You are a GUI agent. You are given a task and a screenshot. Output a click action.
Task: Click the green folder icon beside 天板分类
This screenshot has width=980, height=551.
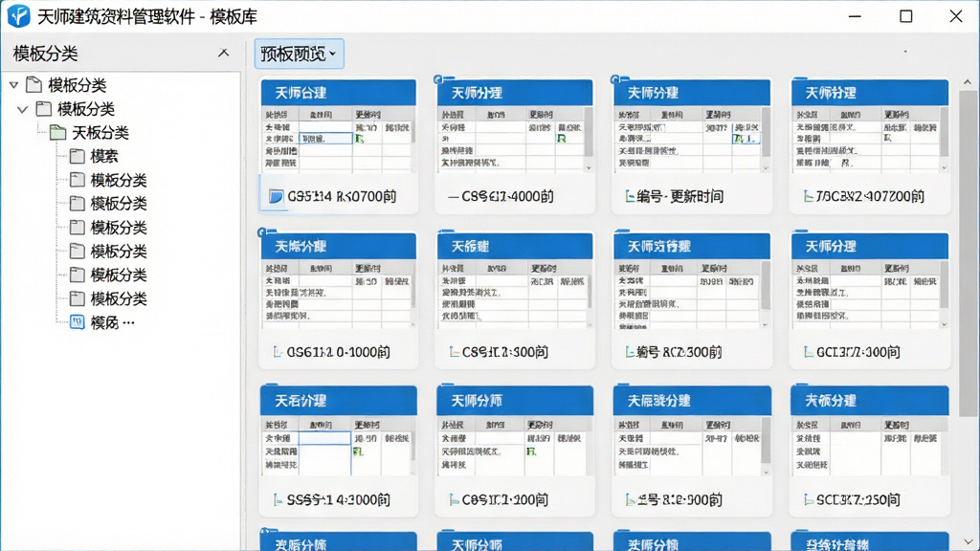coord(58,132)
